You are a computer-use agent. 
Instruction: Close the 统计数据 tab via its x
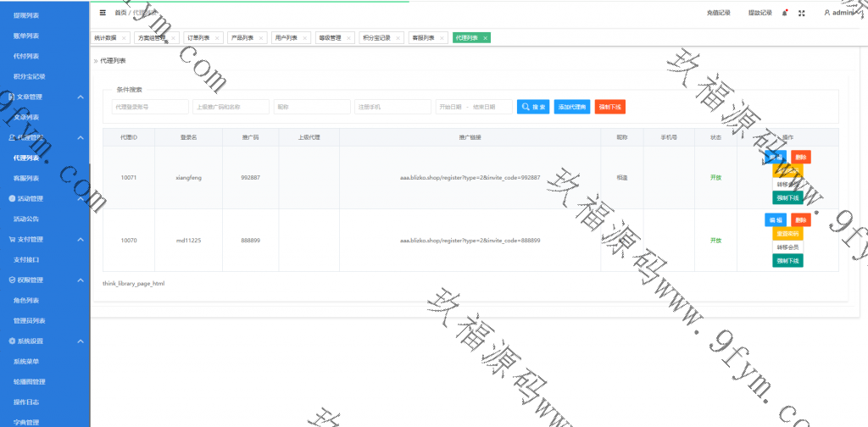124,38
